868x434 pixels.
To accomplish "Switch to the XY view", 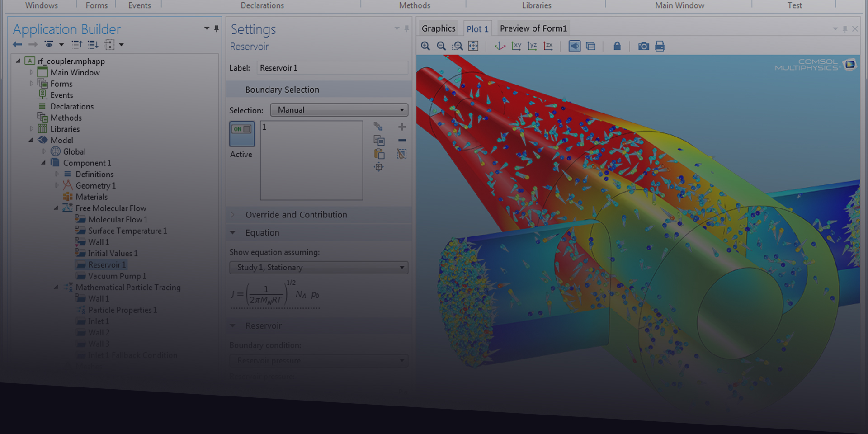I will coord(516,46).
